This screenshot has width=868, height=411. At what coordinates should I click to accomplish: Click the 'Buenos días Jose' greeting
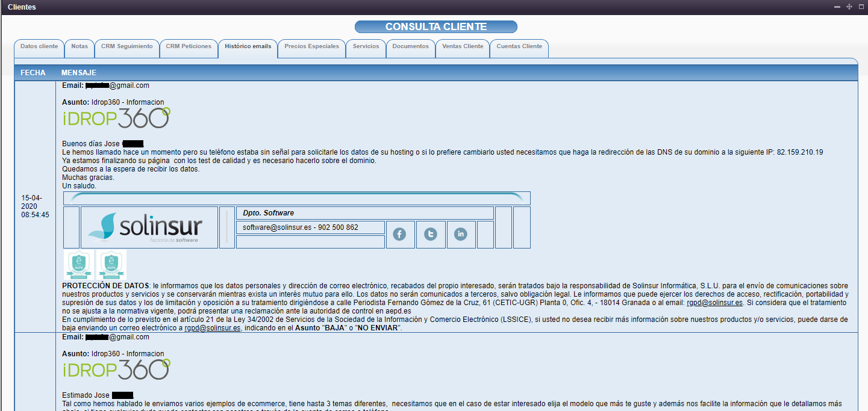click(x=92, y=144)
